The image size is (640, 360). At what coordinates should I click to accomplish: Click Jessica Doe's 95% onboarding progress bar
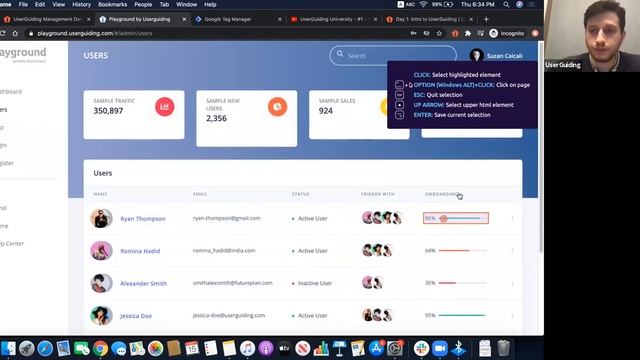[462, 315]
